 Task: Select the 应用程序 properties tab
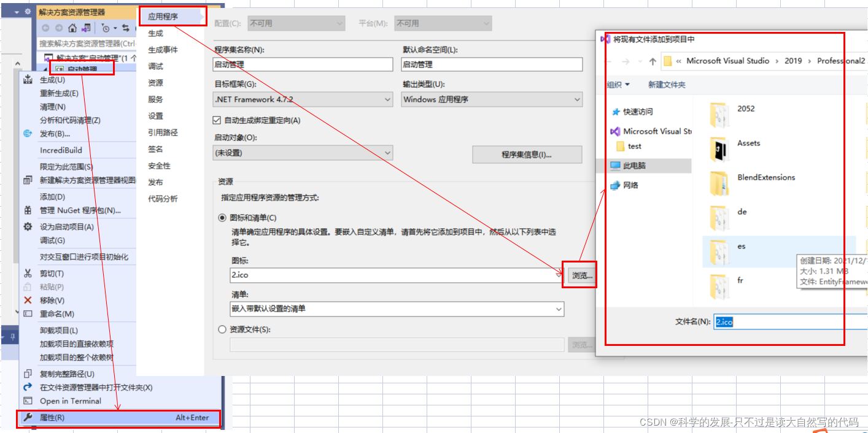(x=163, y=17)
